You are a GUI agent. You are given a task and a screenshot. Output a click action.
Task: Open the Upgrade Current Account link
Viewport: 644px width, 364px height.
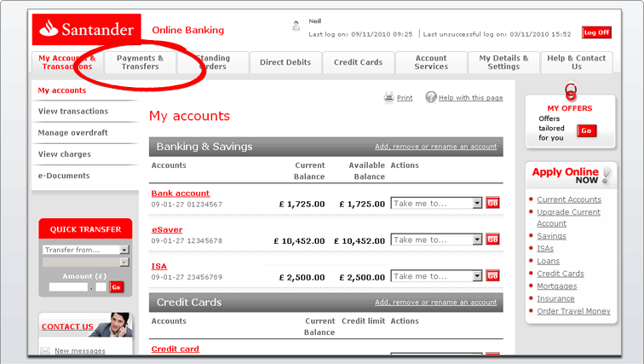point(568,217)
